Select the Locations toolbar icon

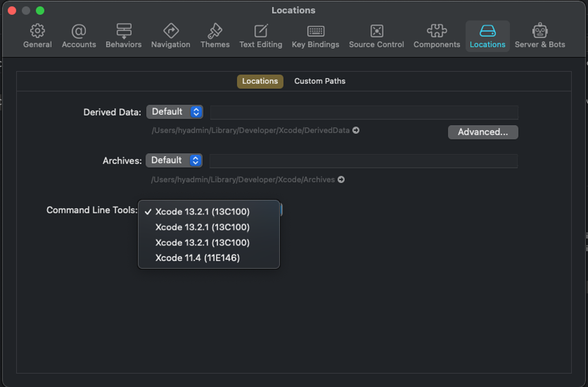click(x=487, y=36)
